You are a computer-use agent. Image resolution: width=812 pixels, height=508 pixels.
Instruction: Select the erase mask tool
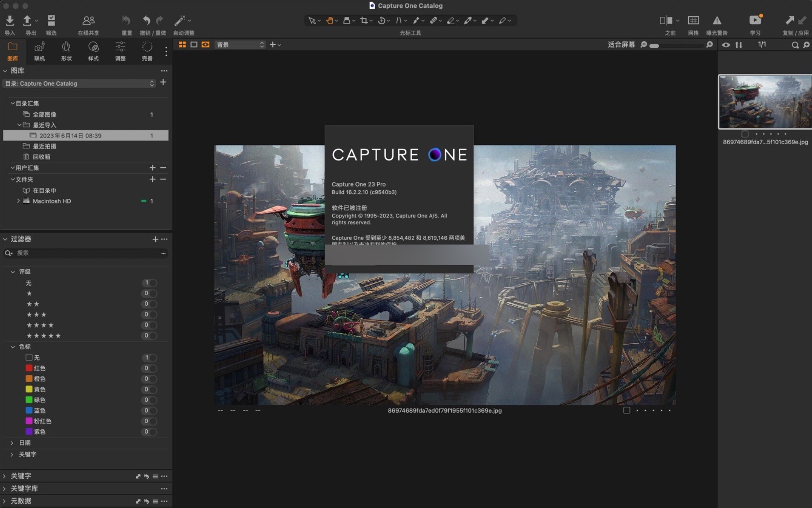450,20
